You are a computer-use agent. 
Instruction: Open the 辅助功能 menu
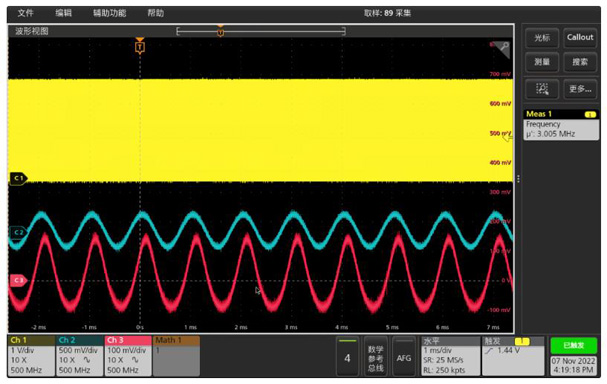tap(110, 13)
